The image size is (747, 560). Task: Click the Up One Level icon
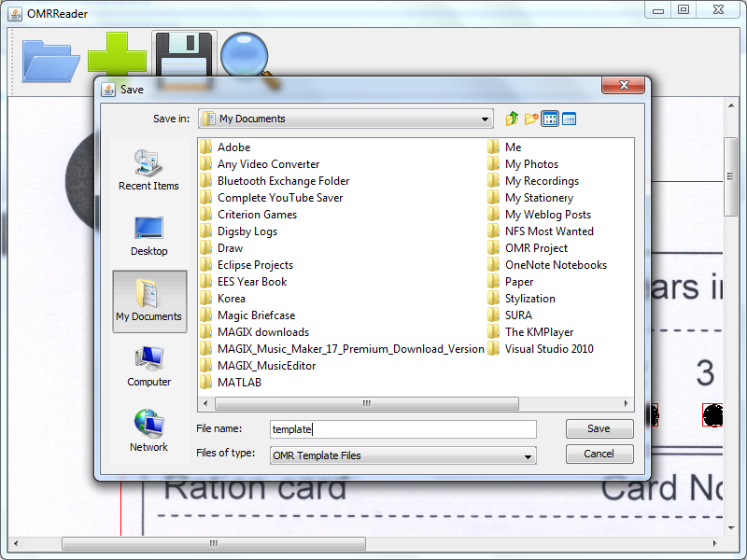click(x=512, y=119)
